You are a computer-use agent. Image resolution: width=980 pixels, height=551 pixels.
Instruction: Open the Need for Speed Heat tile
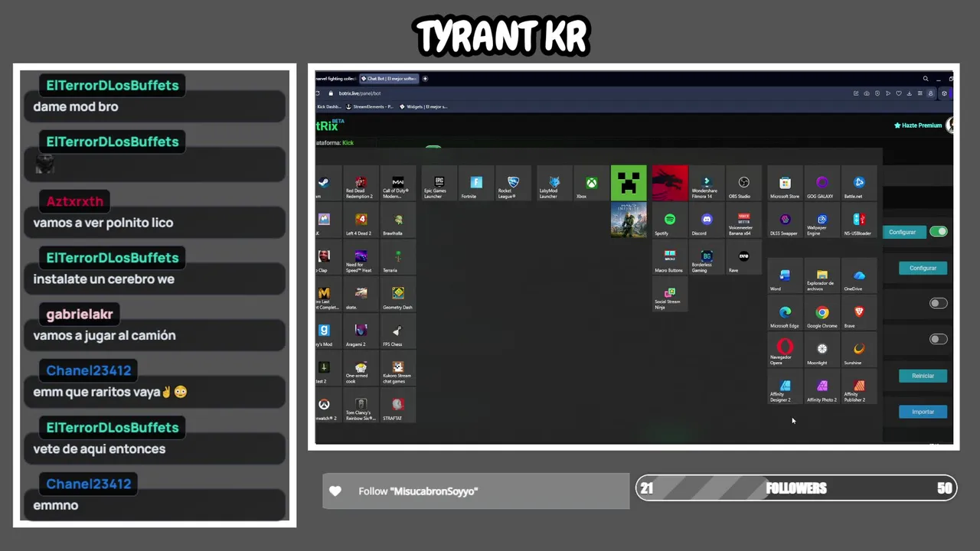361,258
